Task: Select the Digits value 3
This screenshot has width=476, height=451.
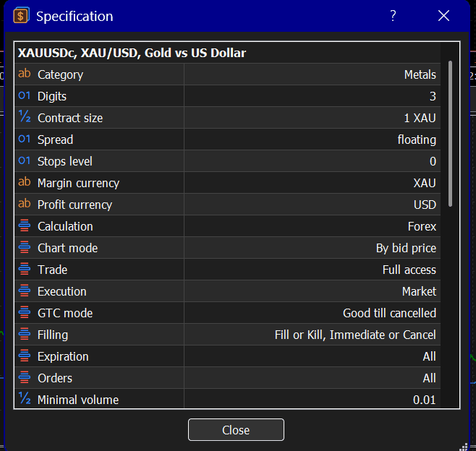Action: pos(433,96)
